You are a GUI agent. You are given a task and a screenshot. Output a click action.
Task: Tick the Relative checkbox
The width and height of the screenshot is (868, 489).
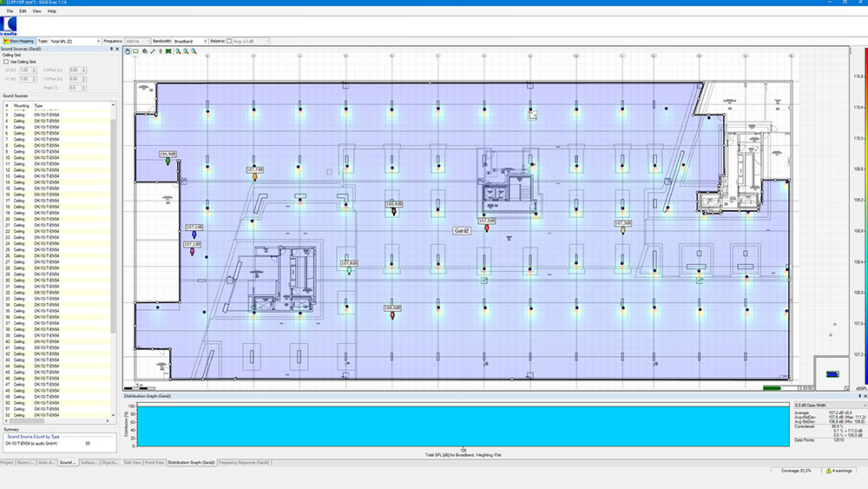229,41
